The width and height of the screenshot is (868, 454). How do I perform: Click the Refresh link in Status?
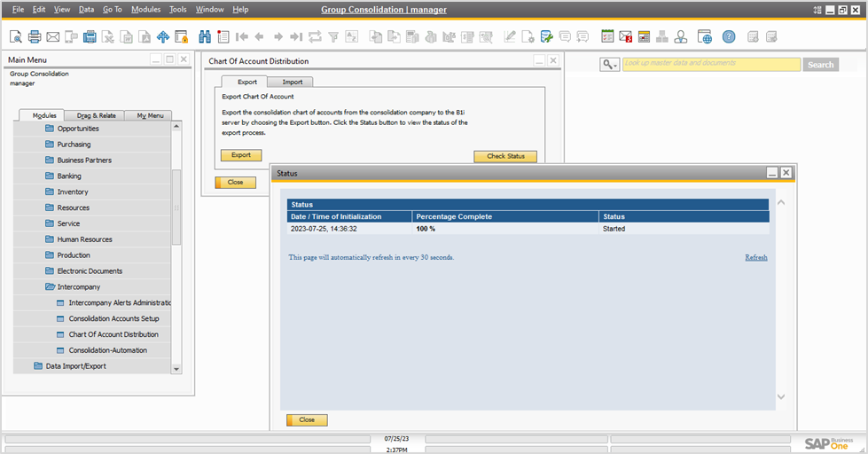point(755,258)
